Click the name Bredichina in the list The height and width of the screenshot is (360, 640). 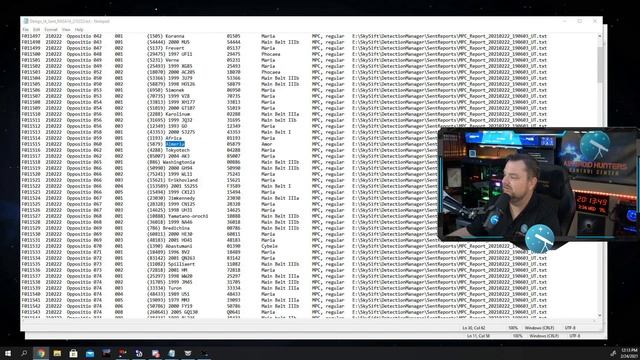176,228
